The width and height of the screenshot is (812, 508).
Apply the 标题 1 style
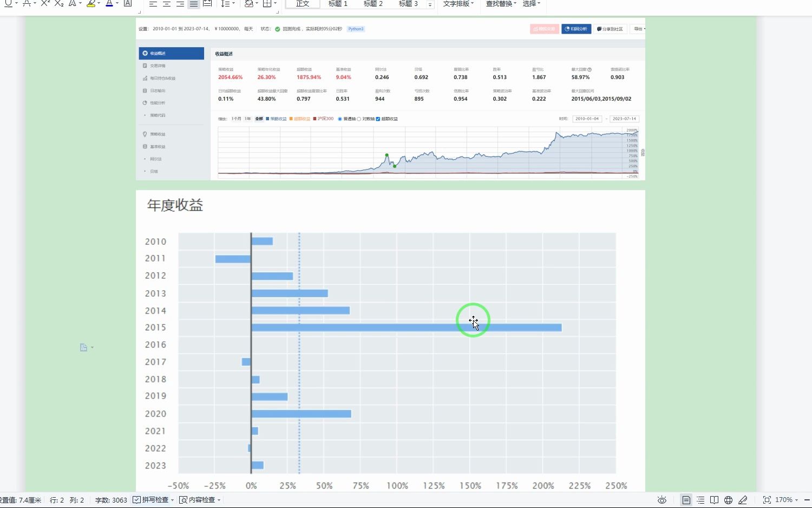click(x=338, y=3)
